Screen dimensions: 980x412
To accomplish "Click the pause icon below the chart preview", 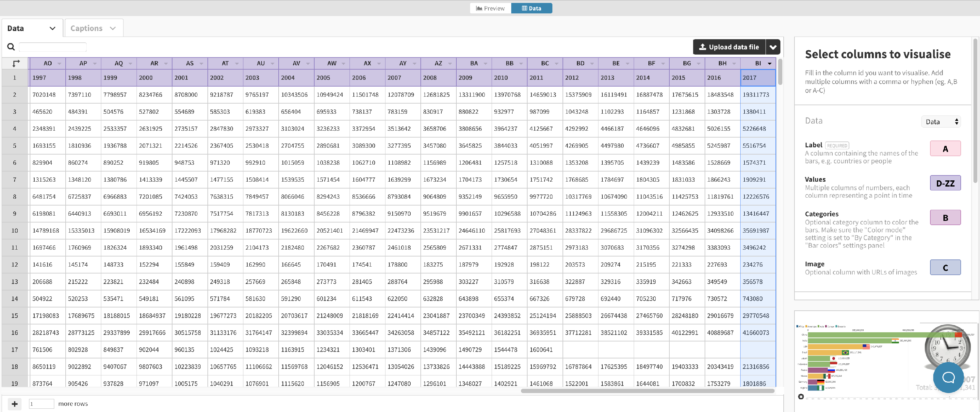I will point(801,396).
